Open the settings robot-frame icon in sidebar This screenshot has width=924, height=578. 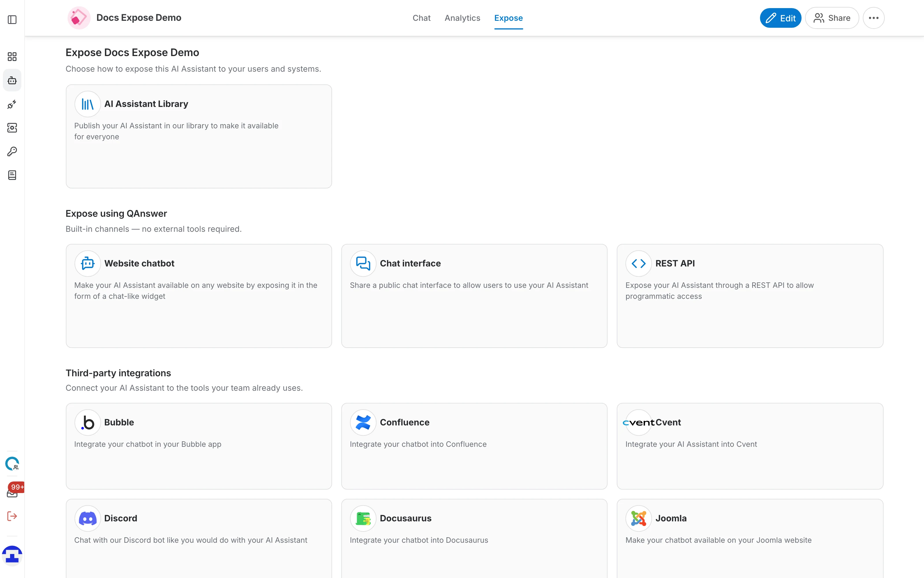point(12,128)
